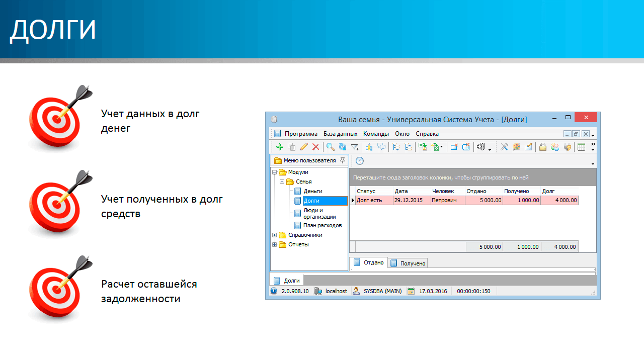Screen dimensions: 644x362
Task: Click the green plus Add record icon
Action: point(280,147)
